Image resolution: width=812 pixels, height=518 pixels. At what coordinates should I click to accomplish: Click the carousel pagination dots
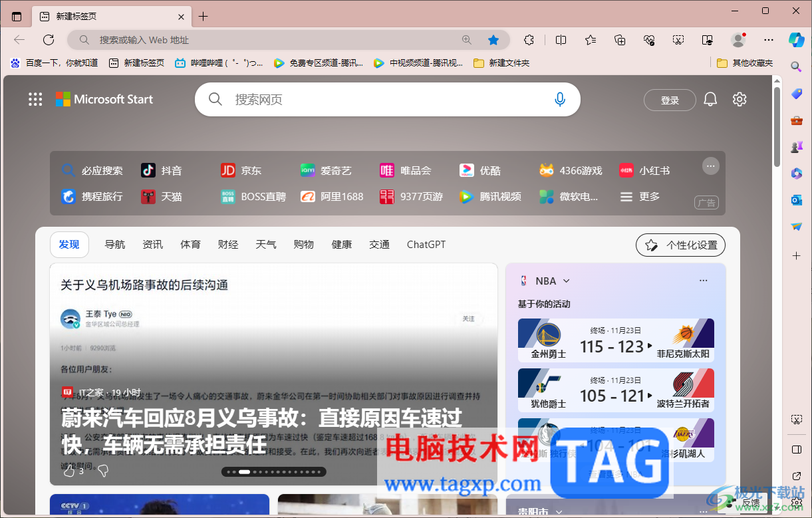pos(273,471)
